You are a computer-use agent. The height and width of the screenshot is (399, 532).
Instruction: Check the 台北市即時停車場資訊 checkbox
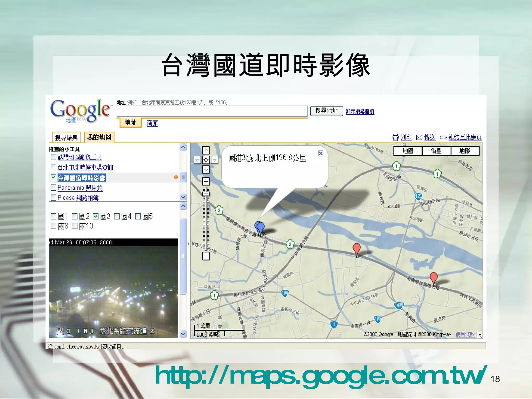[54, 167]
